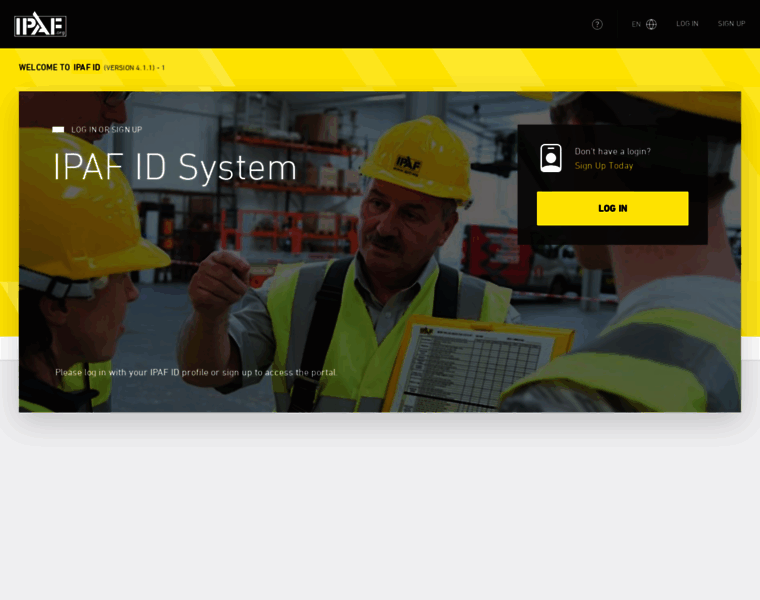The image size is (760, 600).
Task: Click 'WELCOME TO IPAF ID' banner text
Action: 59,67
